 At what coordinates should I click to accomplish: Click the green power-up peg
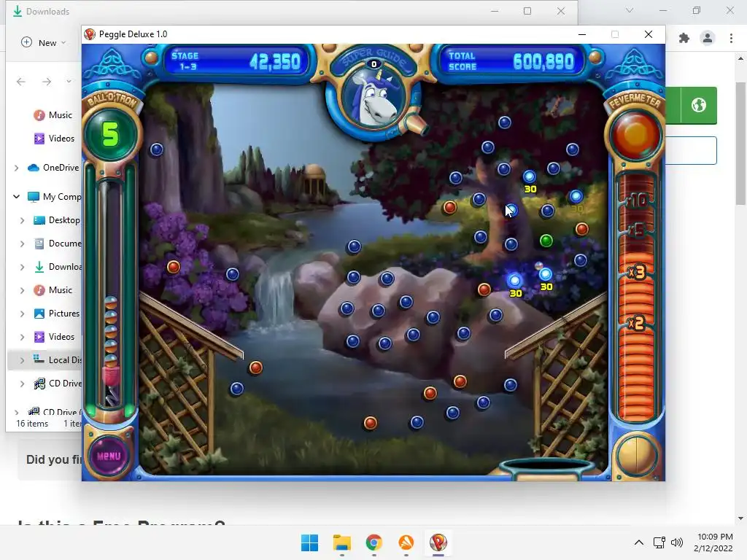click(x=546, y=241)
